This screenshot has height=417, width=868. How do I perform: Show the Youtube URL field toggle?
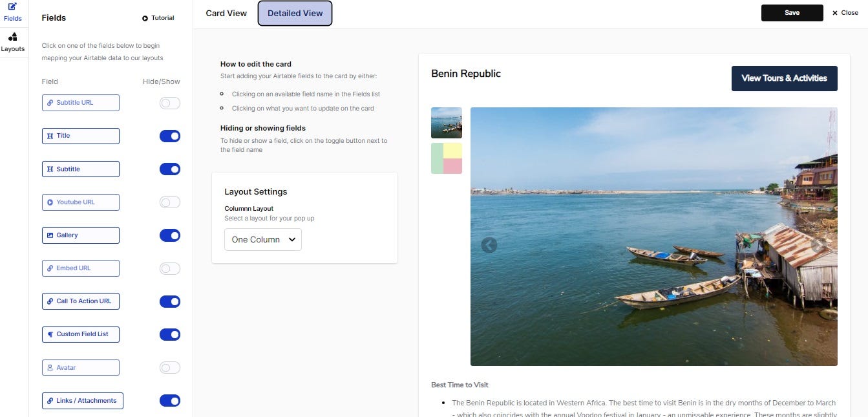click(x=170, y=202)
